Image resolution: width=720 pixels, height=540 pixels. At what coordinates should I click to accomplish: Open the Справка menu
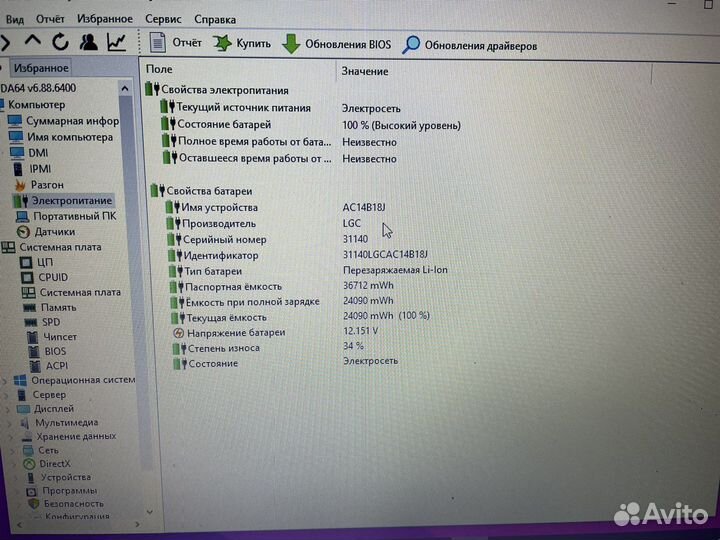215,20
